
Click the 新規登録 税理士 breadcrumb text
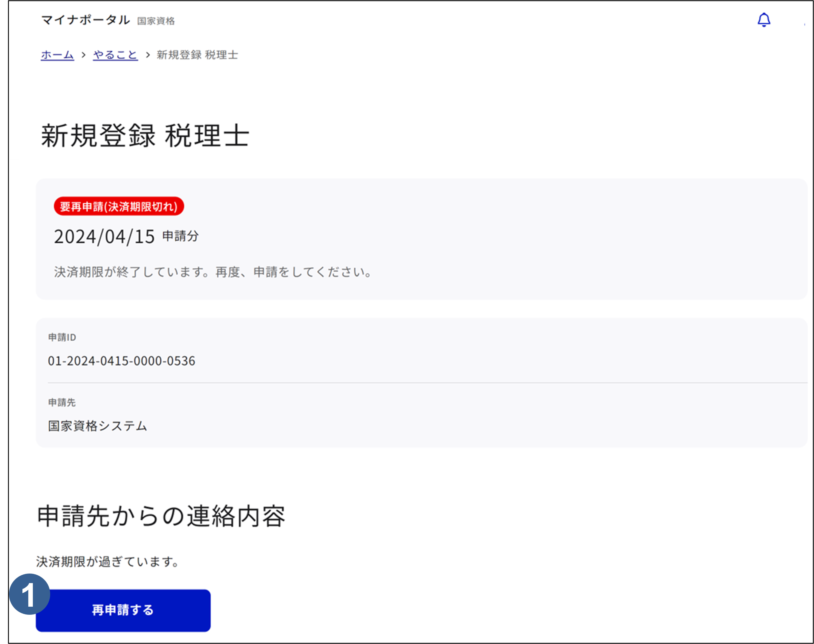(197, 55)
